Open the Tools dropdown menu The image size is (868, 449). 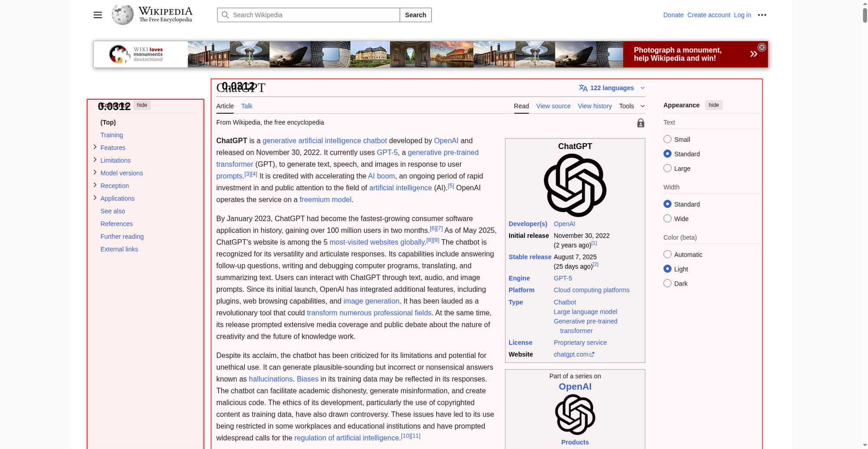pyautogui.click(x=632, y=106)
